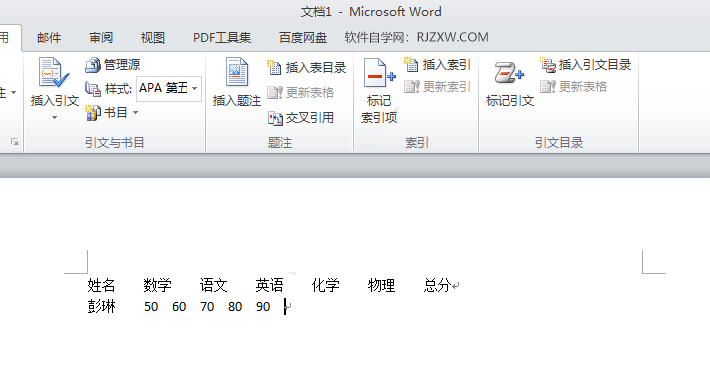
Task: Click Mark Citation (标记引文) icon
Action: (x=509, y=73)
